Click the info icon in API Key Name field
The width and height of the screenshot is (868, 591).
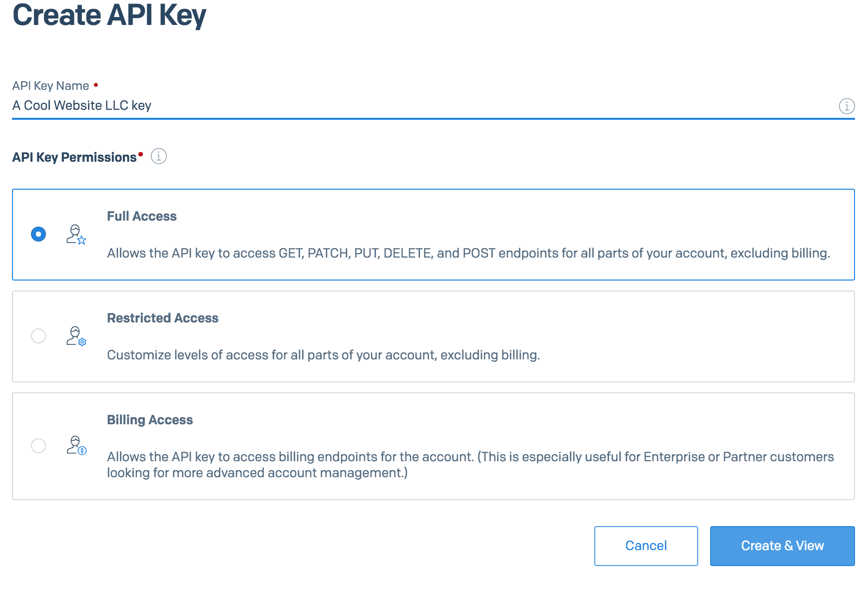(847, 106)
